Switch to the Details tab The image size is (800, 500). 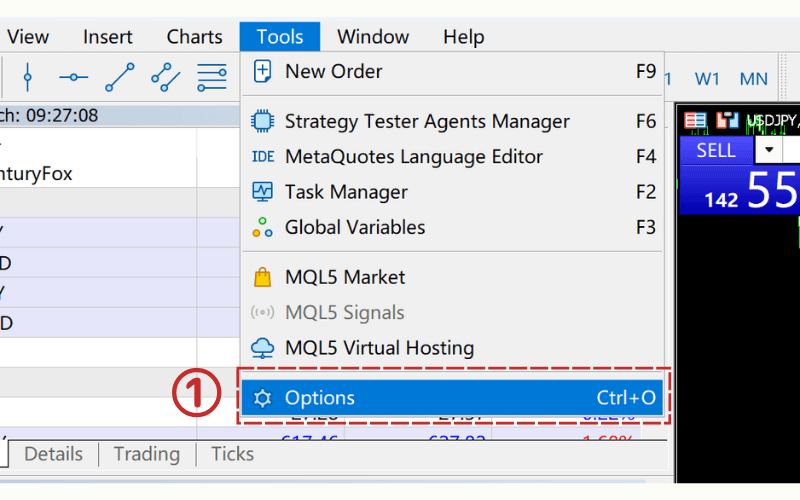coord(54,454)
